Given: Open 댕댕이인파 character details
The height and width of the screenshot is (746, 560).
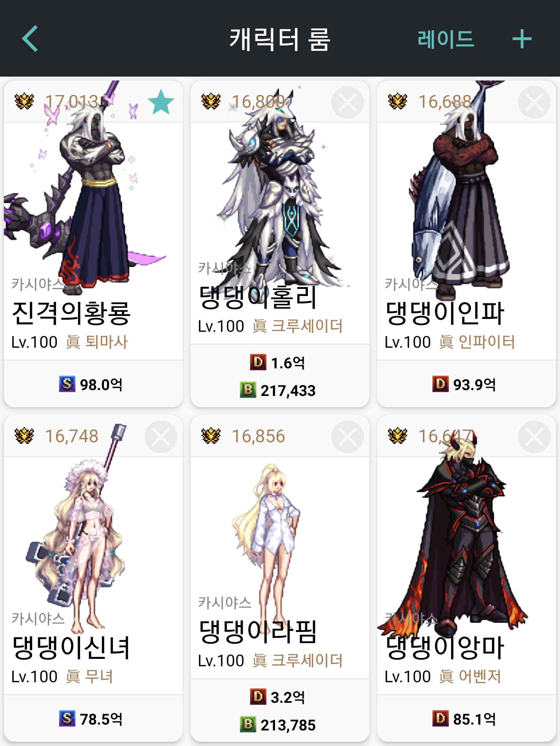Looking at the screenshot, I should coord(444,313).
